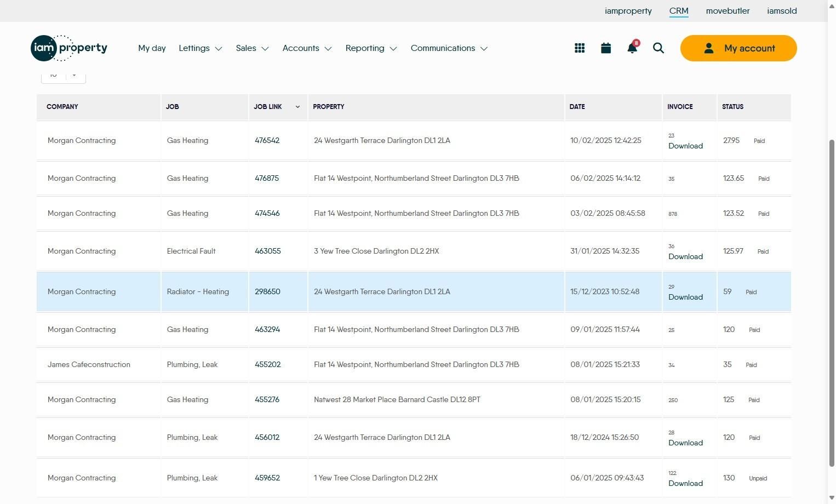This screenshot has height=504, width=836.
Task: Click the search magnifier icon
Action: 659,48
